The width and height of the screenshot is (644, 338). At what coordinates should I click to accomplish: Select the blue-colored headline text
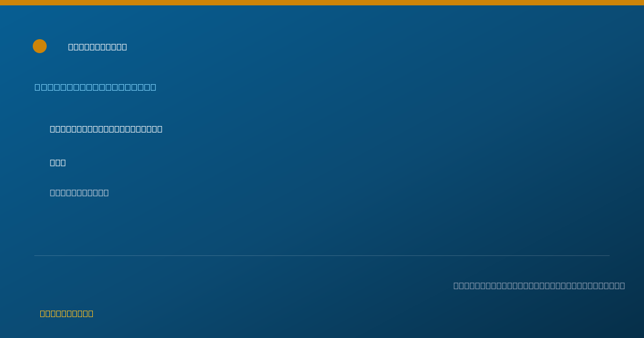(96, 87)
